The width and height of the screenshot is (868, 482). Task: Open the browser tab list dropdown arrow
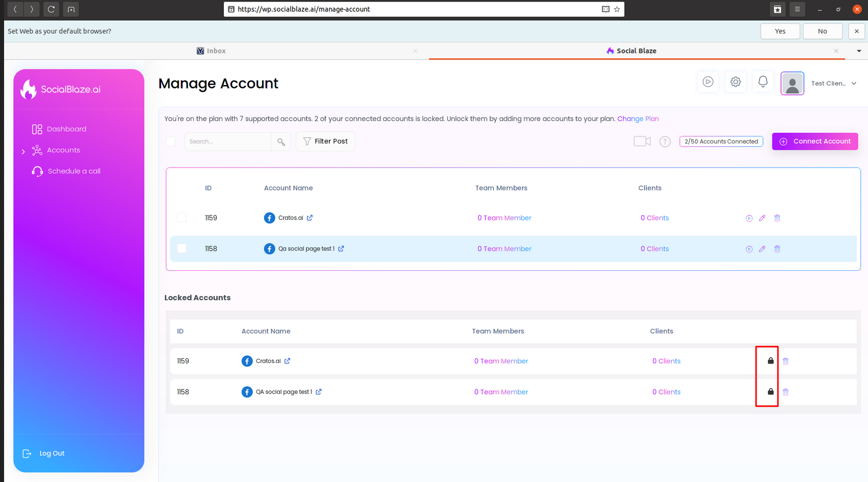coord(859,51)
